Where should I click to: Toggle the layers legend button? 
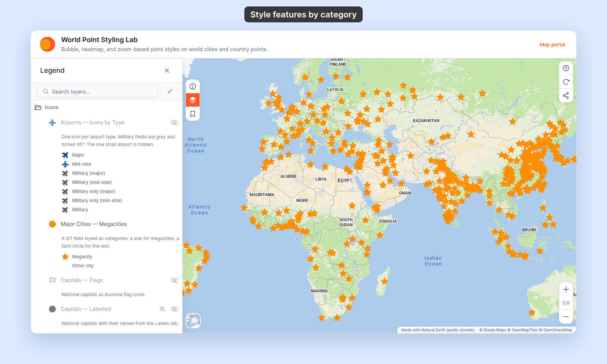[193, 100]
